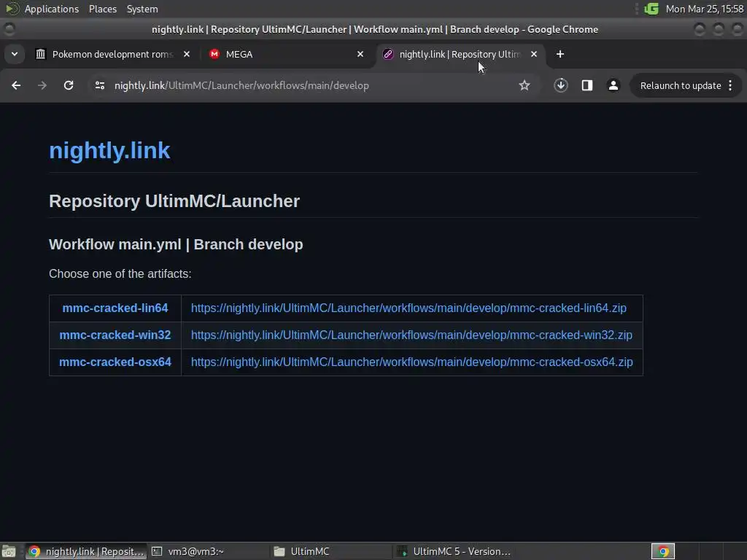747x560 pixels.
Task: Click the Repository UltimMC/Launcher heading
Action: [174, 201]
